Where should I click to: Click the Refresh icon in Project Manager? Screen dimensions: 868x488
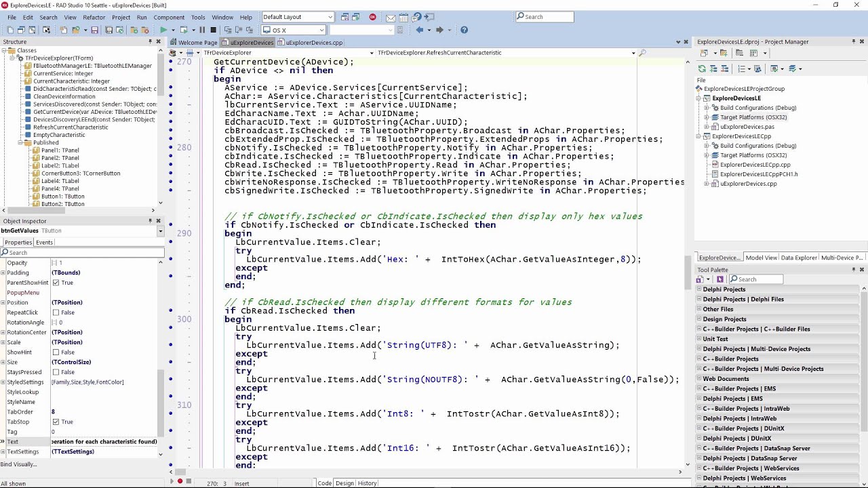click(x=702, y=68)
